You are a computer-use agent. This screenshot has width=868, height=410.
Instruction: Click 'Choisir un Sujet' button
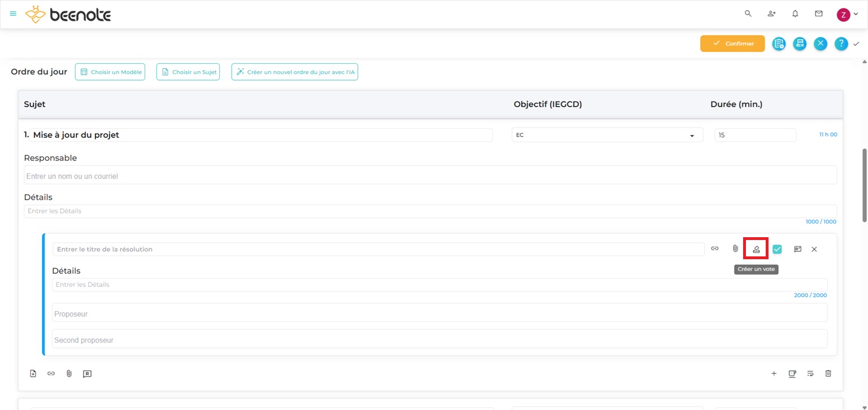(188, 72)
